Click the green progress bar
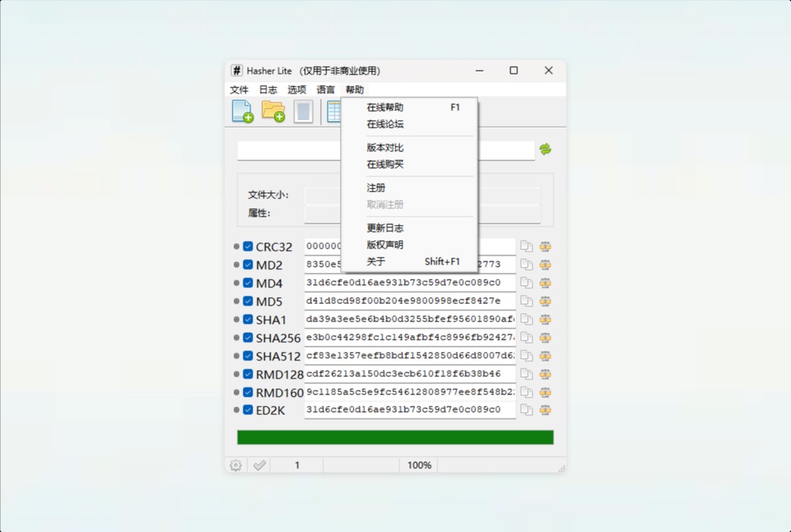 (395, 437)
